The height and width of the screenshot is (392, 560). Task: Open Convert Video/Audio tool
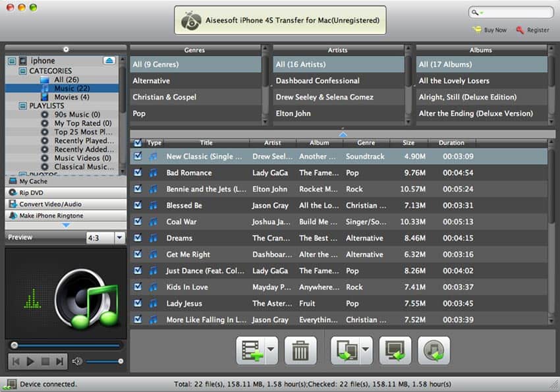tap(66, 204)
